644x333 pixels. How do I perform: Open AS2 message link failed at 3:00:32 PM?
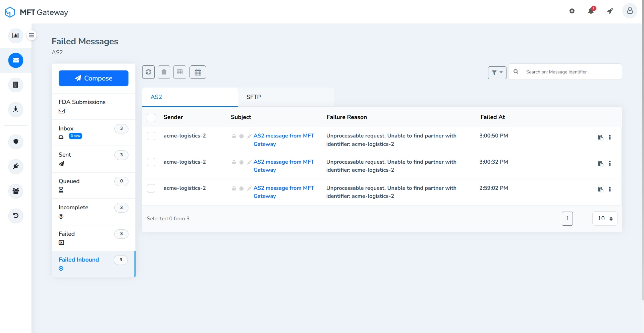click(284, 166)
